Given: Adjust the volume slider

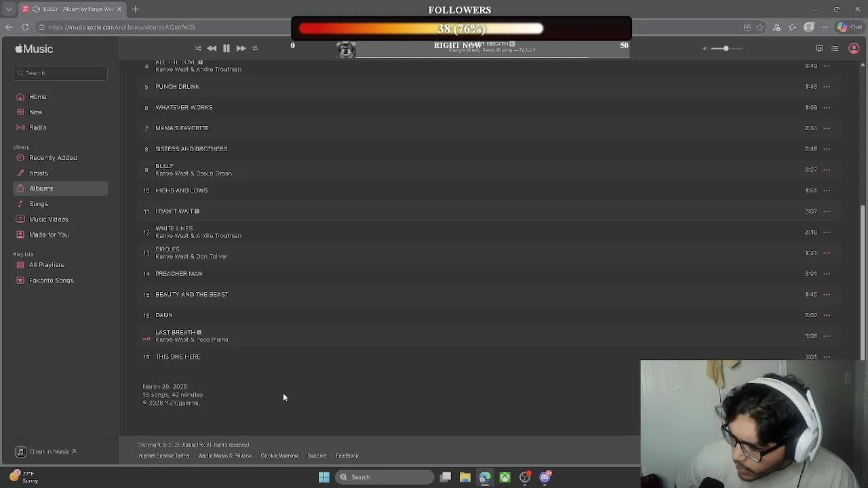Looking at the screenshot, I should 727,48.
